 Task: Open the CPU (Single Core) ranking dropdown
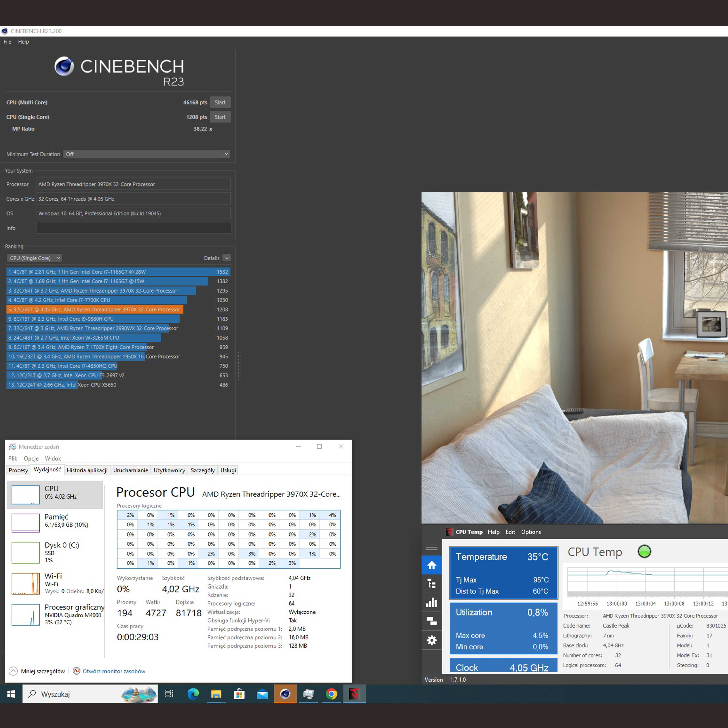pos(34,258)
